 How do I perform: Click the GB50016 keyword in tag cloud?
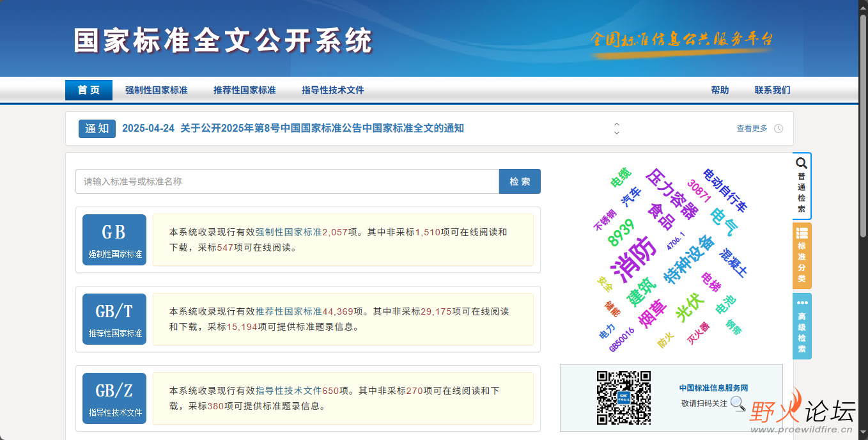pos(621,340)
